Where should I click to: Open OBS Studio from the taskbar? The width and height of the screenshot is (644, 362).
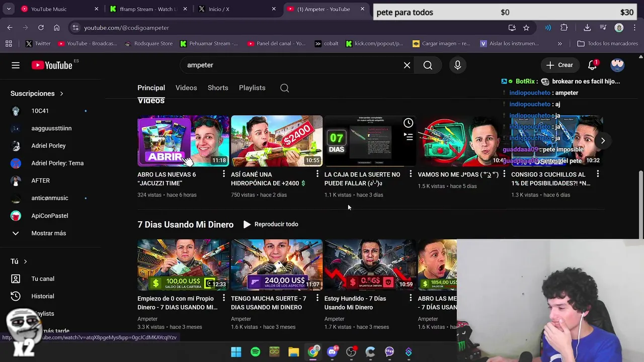(x=351, y=352)
